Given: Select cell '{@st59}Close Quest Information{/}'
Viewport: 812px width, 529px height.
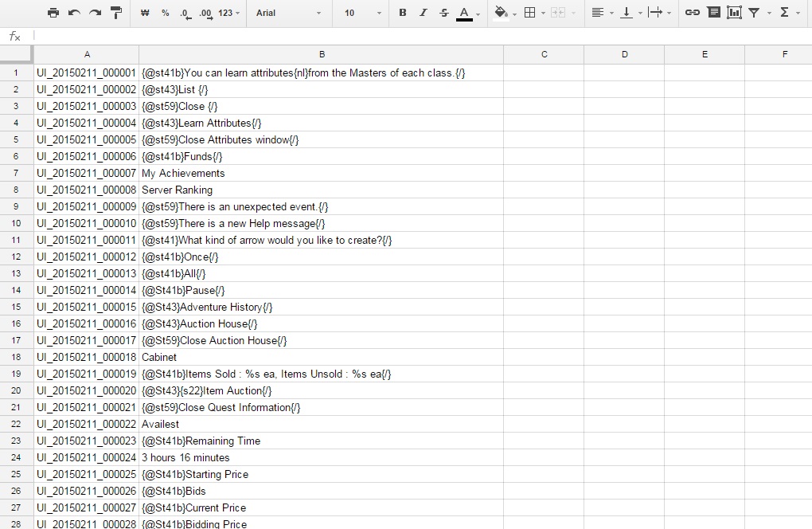Looking at the screenshot, I should pyautogui.click(x=322, y=408).
